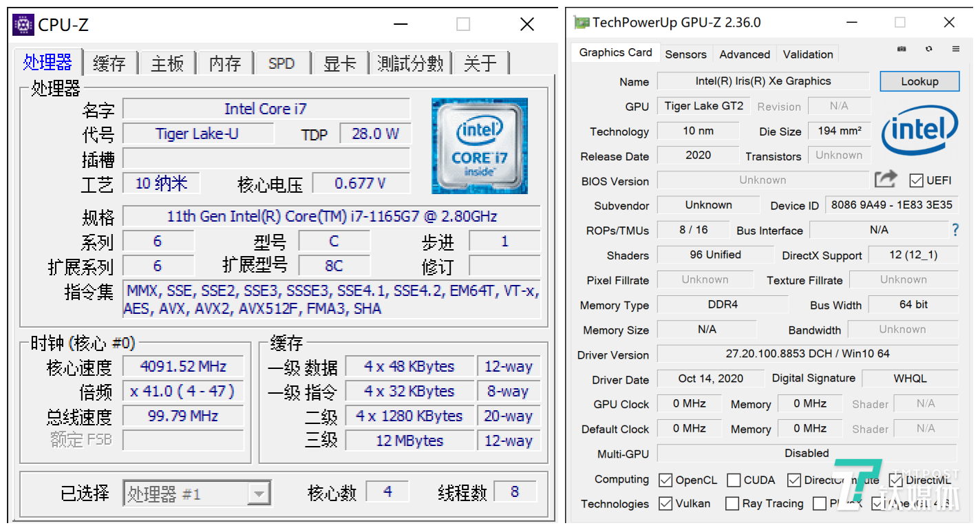Image resolution: width=980 pixels, height=530 pixels.
Task: Take a GPU-Z screenshot with camera icon
Action: 902,49
